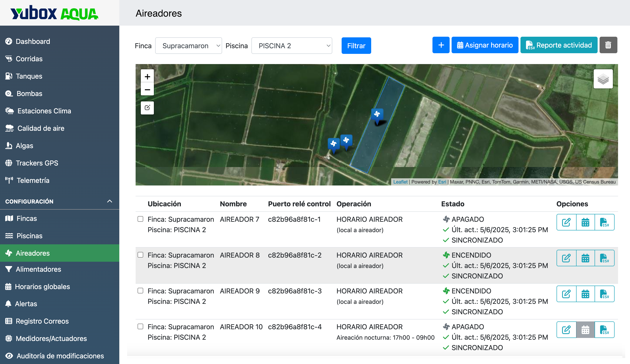Screen dimensions: 630x364
Task: Click the map edit layers icon
Action: click(147, 108)
